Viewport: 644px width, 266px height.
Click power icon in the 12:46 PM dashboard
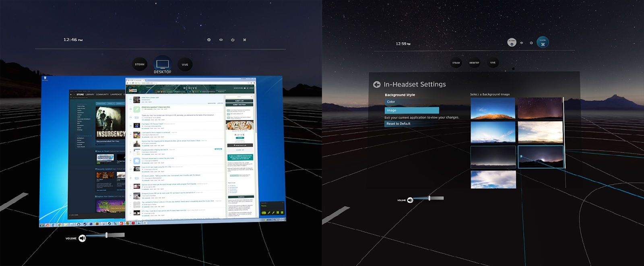click(x=233, y=40)
